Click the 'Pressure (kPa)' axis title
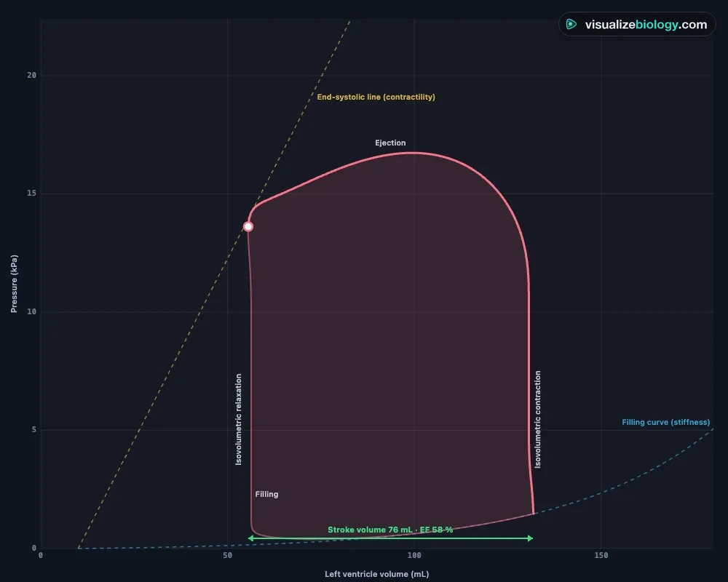The height and width of the screenshot is (582, 728). (14, 284)
